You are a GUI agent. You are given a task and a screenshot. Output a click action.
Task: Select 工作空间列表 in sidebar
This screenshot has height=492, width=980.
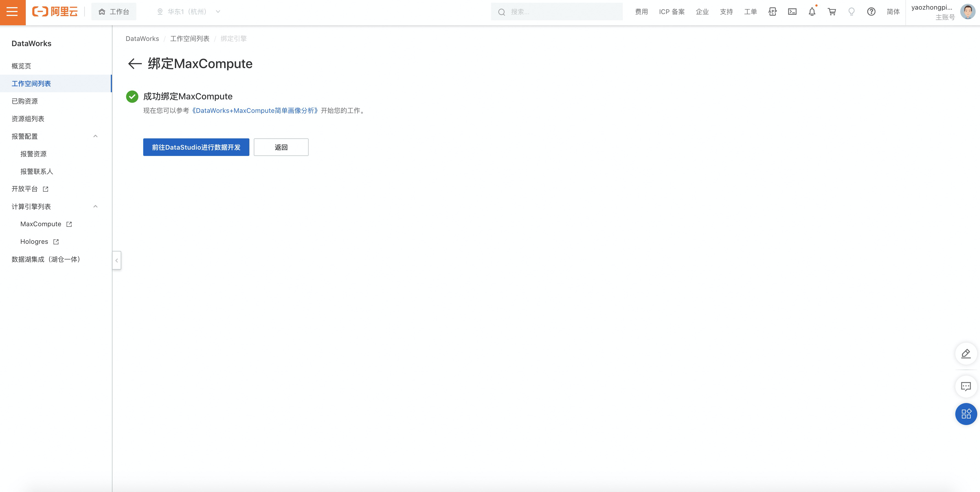click(x=56, y=83)
